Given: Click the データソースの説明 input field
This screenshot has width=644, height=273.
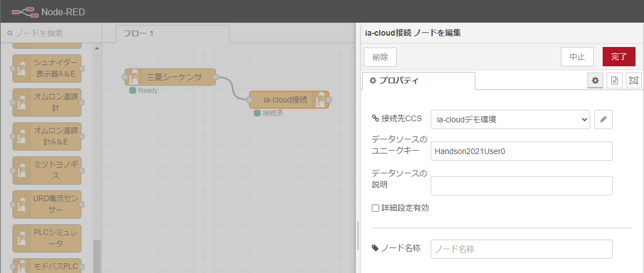Looking at the screenshot, I should coord(522,186).
